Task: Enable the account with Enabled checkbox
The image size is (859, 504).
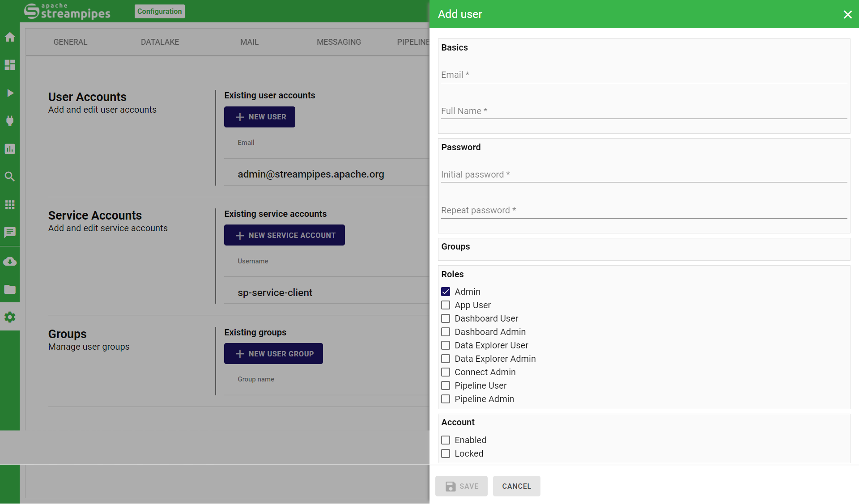Action: (x=446, y=440)
